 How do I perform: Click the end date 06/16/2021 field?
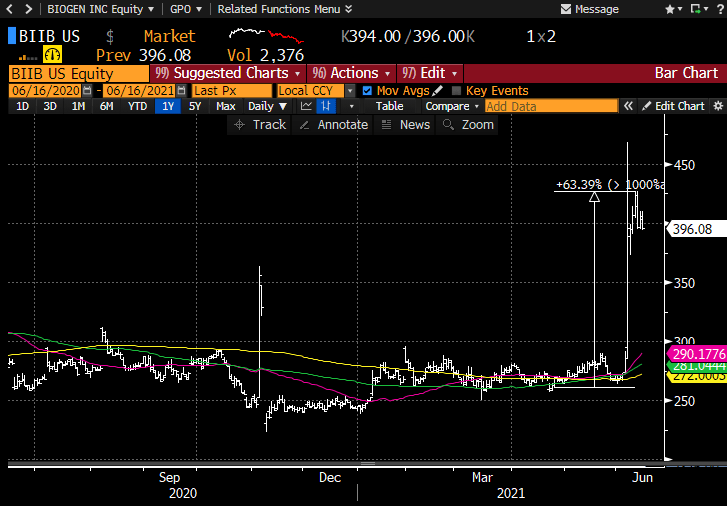[x=140, y=90]
